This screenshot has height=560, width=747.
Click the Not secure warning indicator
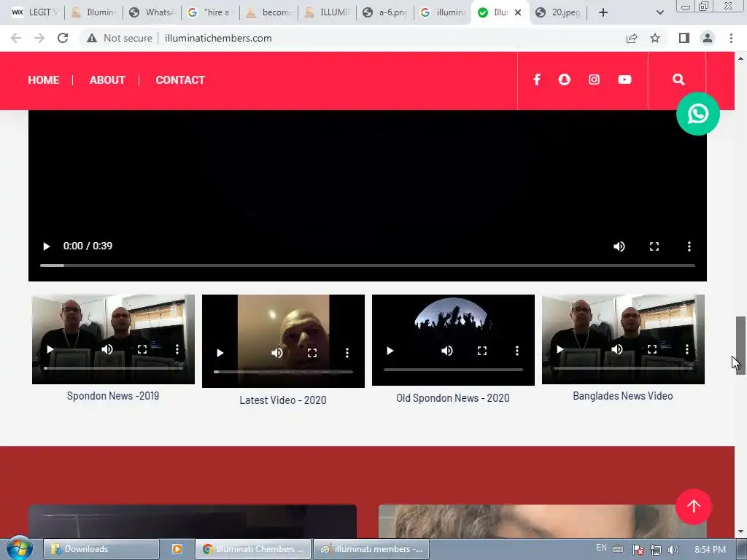[120, 38]
